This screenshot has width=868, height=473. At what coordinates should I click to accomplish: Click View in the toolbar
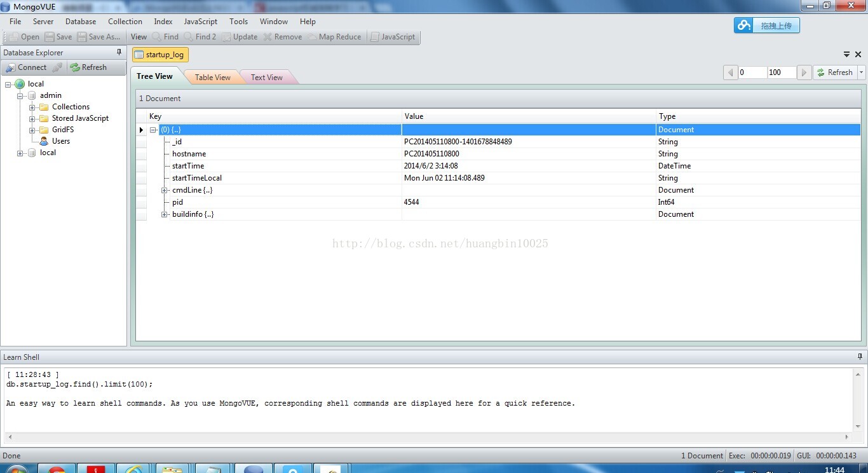(x=139, y=37)
